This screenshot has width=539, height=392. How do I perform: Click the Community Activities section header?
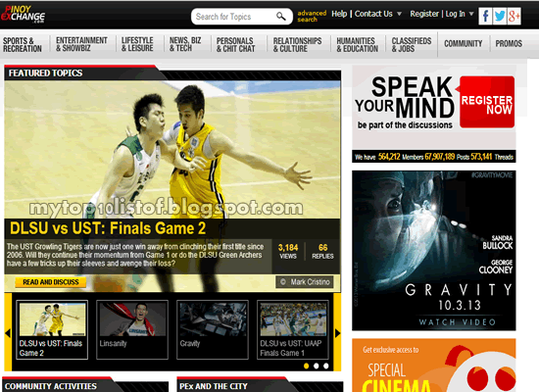pyautogui.click(x=51, y=386)
